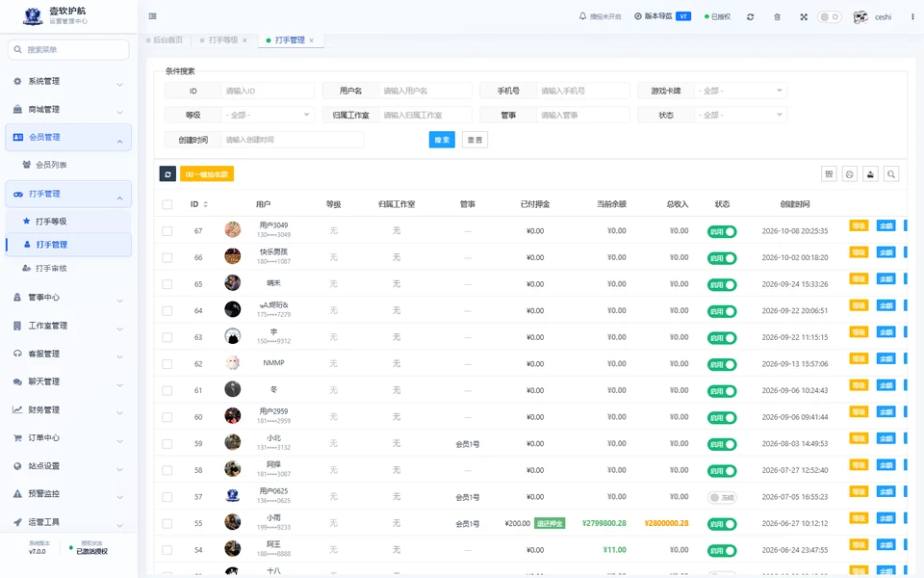Open the column filter grid icon
This screenshot has height=578, width=924.
(x=829, y=174)
